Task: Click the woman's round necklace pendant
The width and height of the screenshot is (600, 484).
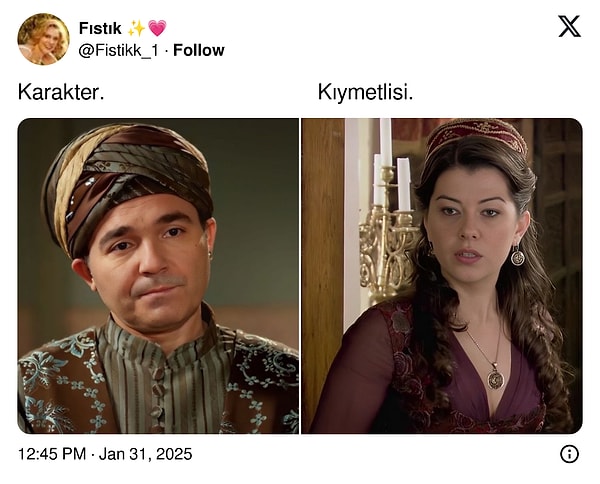Action: (x=496, y=378)
